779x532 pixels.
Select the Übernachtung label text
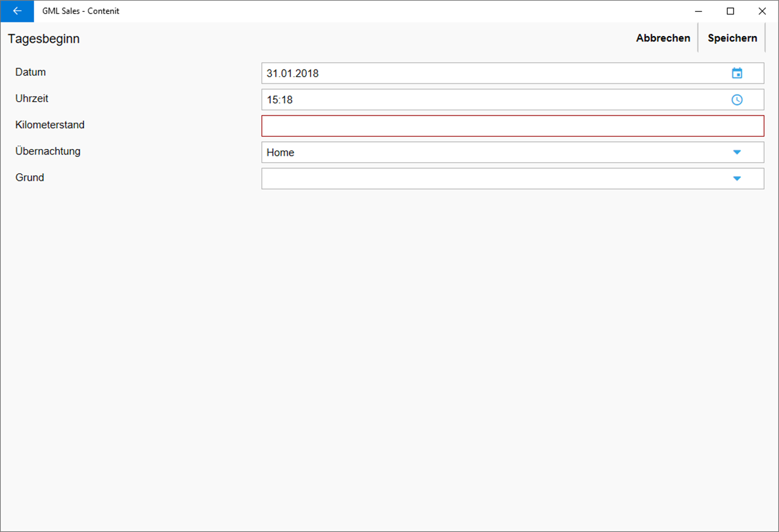pos(48,151)
